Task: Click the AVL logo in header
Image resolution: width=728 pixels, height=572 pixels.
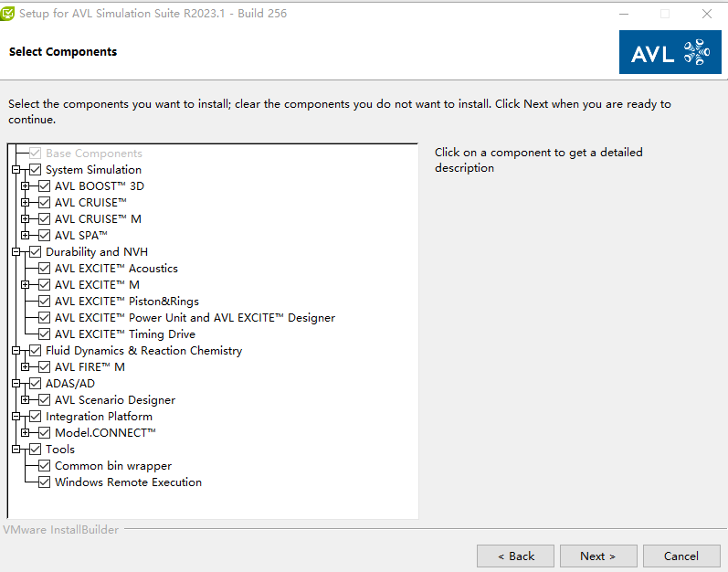Action: click(670, 52)
